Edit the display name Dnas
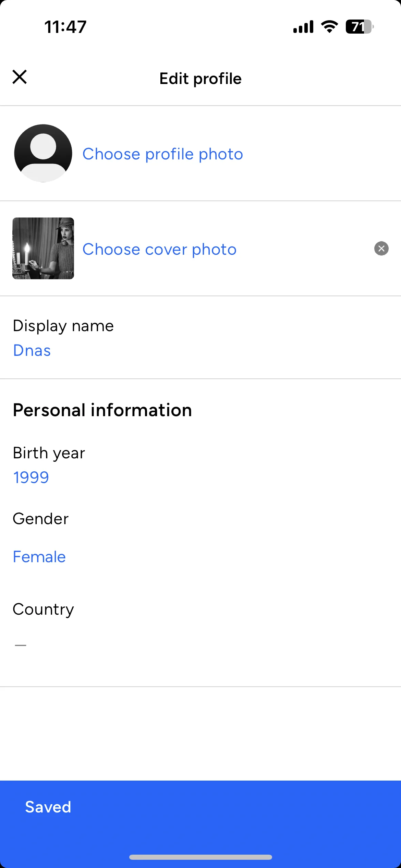 (x=32, y=350)
